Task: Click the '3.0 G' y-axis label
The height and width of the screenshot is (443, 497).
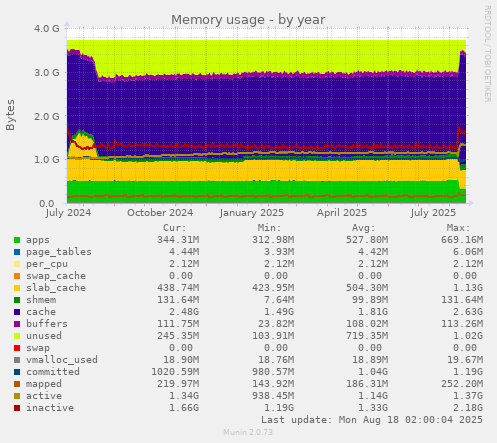Action: click(x=47, y=72)
